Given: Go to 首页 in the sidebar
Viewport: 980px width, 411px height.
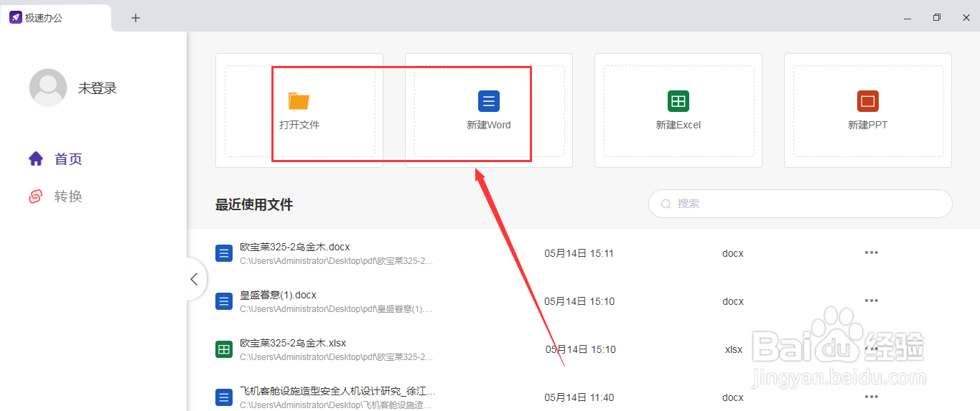Looking at the screenshot, I should tap(69, 159).
